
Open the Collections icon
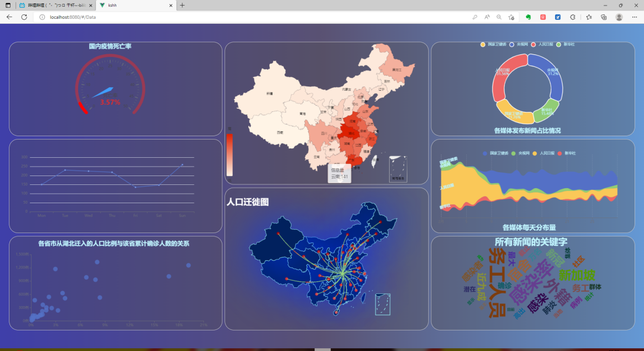point(604,17)
